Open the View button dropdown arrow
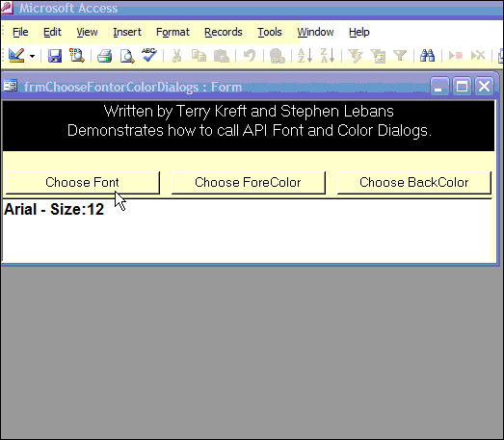The image size is (504, 440). 32,56
